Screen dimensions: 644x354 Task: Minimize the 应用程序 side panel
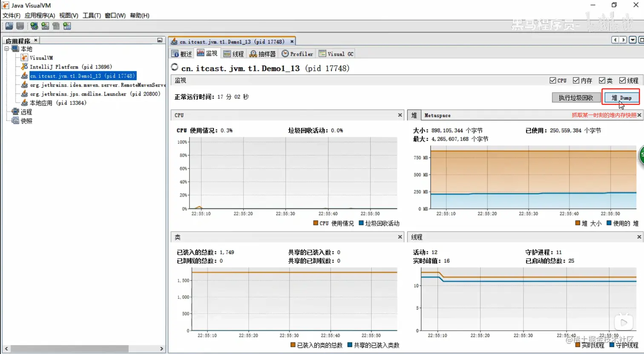click(x=160, y=40)
